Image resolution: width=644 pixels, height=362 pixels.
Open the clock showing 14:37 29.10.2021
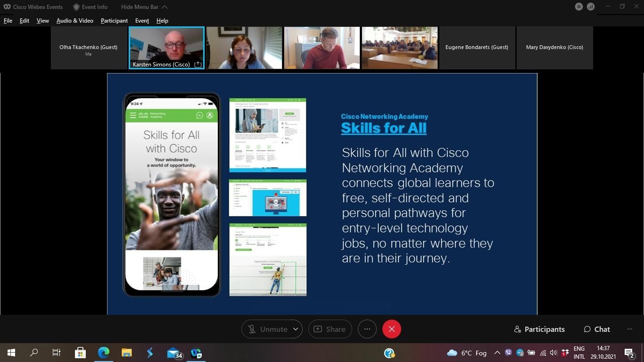tap(603, 353)
